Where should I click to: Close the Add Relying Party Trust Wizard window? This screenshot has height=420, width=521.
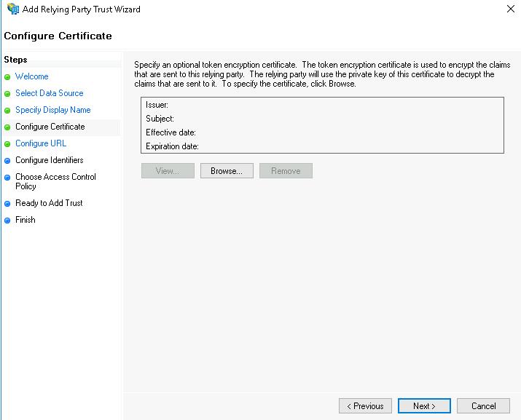(x=508, y=9)
